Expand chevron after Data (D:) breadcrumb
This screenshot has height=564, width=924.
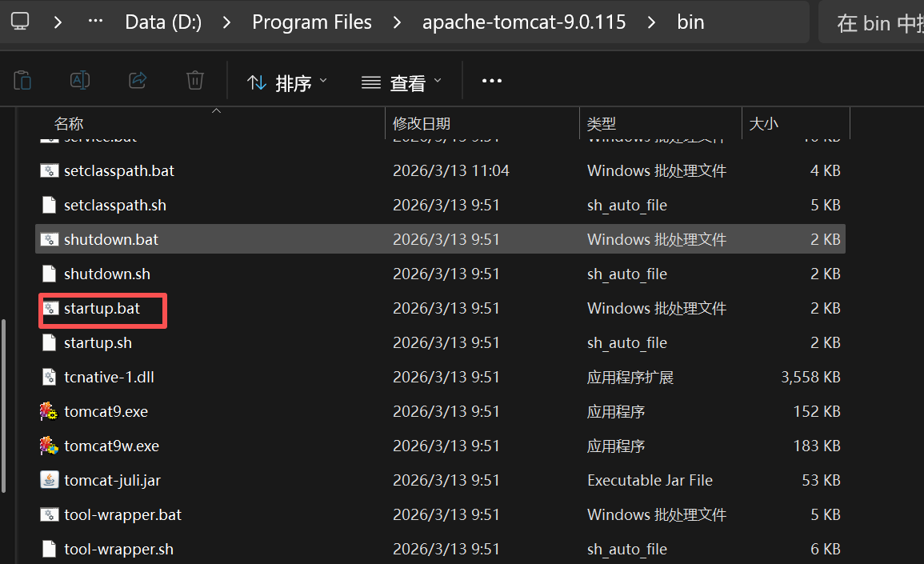coord(227,22)
